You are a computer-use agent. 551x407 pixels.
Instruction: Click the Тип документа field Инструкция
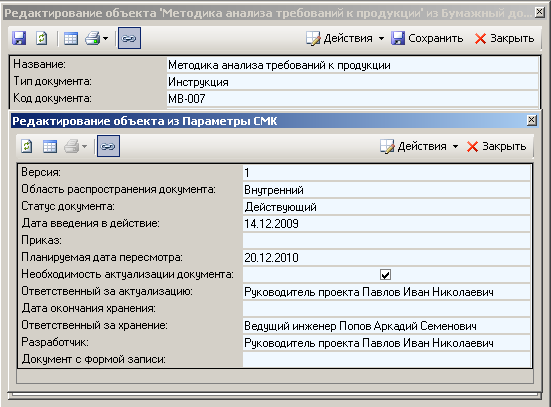[352, 82]
